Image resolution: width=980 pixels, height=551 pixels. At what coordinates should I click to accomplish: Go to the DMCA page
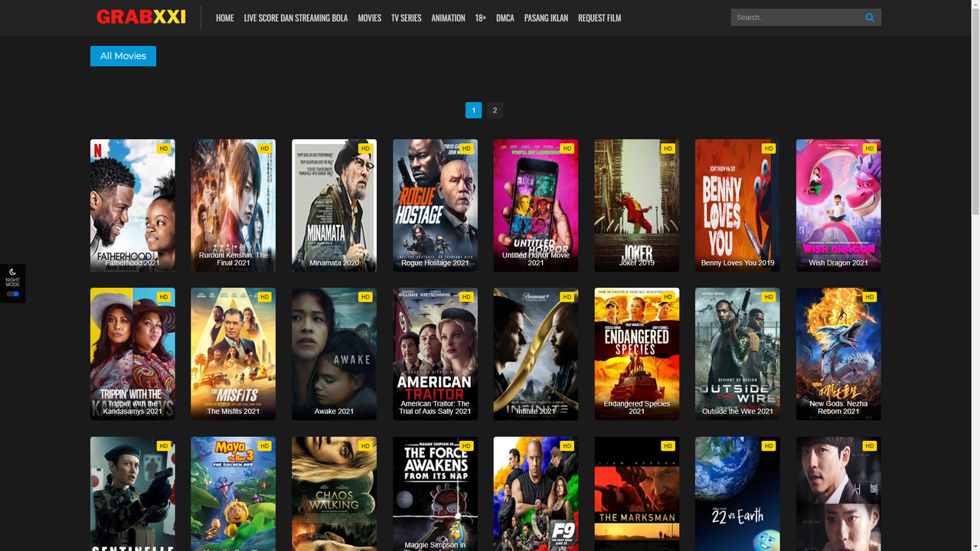(x=505, y=18)
